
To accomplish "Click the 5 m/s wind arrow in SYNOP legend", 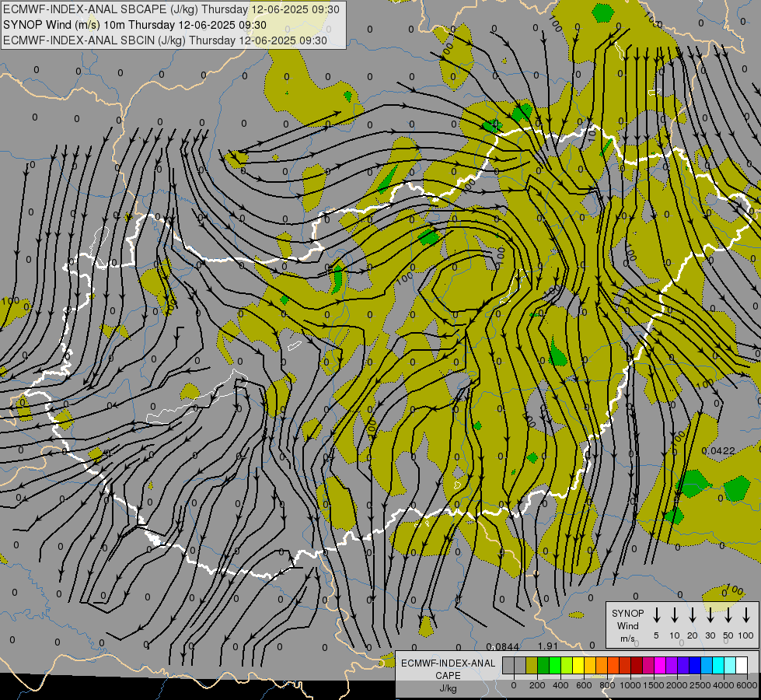I will 656,614.
